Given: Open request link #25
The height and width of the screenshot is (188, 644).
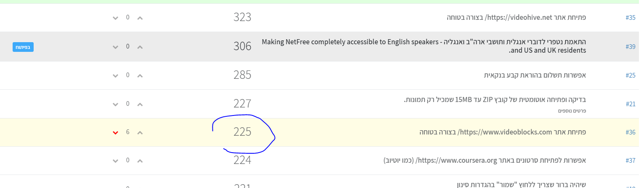Looking at the screenshot, I should 630,75.
